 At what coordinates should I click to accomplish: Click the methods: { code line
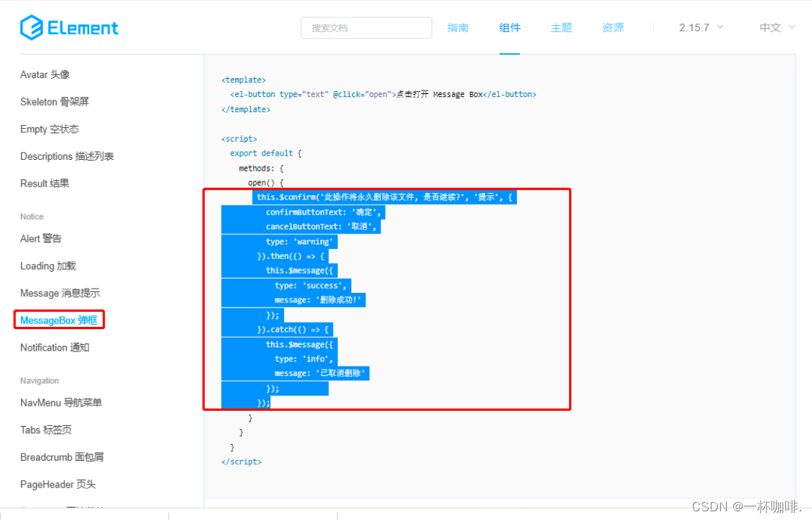click(x=261, y=169)
